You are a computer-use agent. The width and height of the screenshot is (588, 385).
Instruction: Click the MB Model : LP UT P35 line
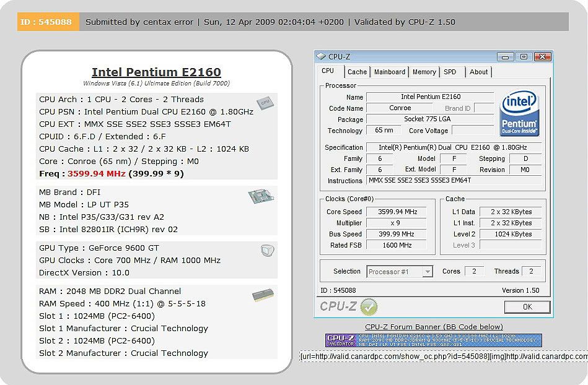[x=84, y=204]
